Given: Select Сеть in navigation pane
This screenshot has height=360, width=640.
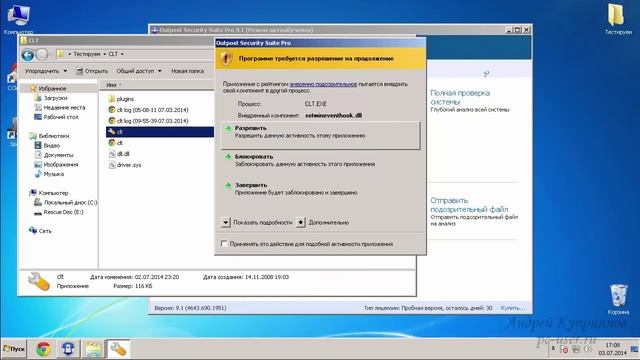Looking at the screenshot, I should [40, 231].
